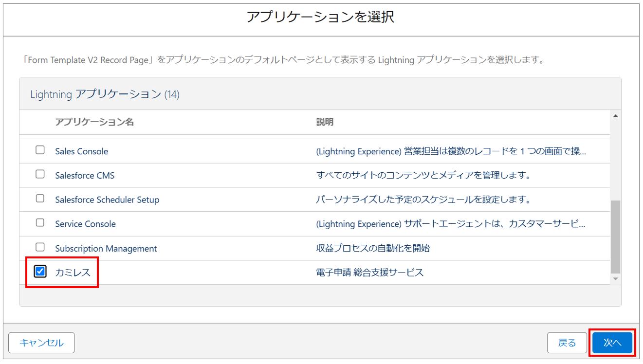Tick the Salesforce Scheduler Setup checkbox
The width and height of the screenshot is (643, 364).
tap(40, 199)
